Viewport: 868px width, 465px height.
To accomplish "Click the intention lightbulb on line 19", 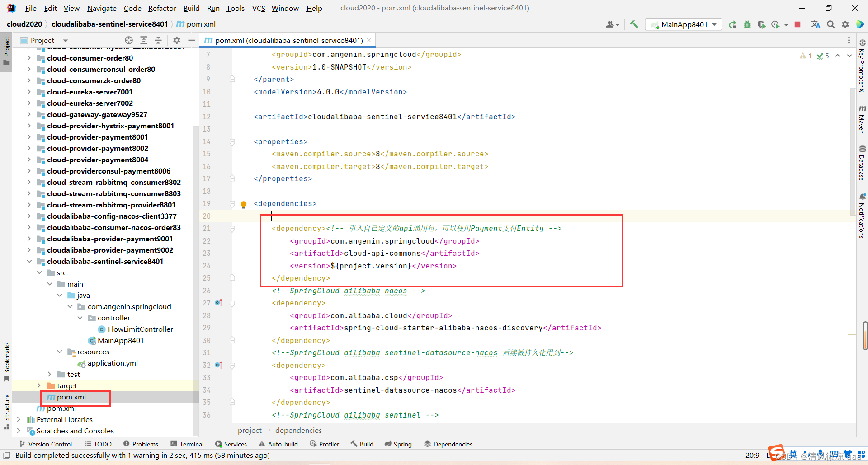I will click(244, 204).
